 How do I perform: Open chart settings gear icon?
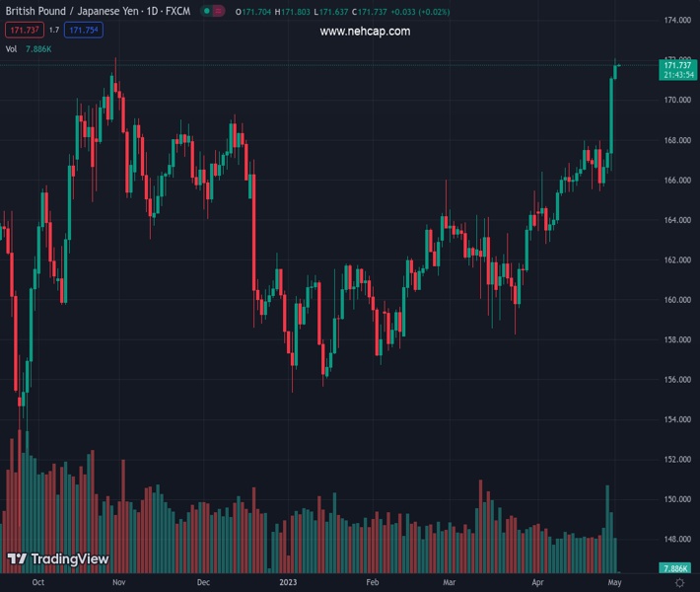pos(679,583)
